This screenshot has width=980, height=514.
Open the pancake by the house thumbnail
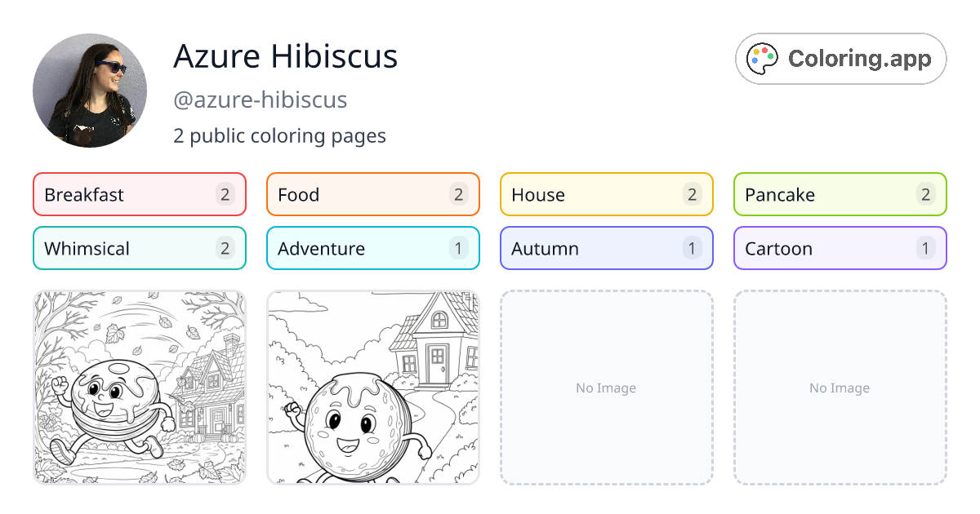pos(372,388)
